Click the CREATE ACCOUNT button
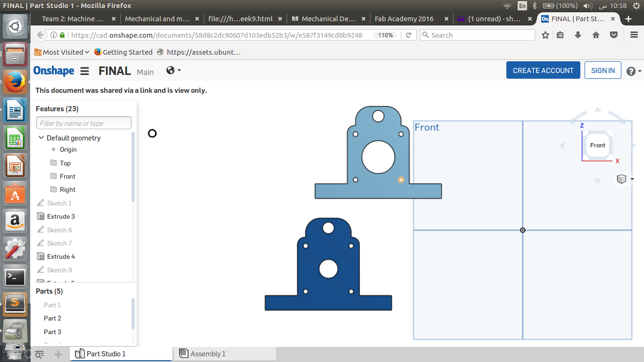644x362 pixels. tap(543, 70)
